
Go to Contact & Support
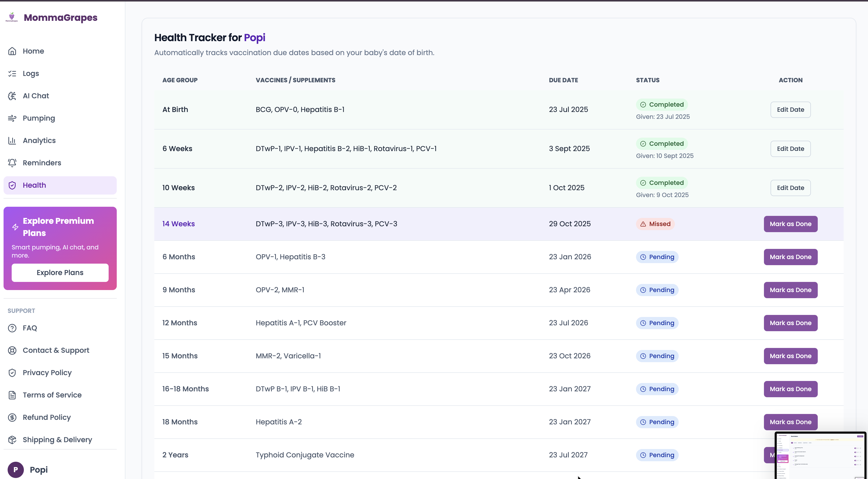[56, 350]
